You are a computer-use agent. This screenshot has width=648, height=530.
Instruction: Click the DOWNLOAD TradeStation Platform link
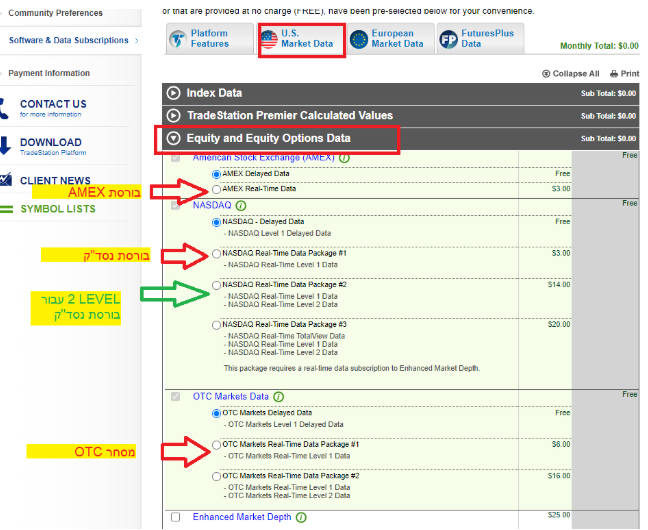click(x=51, y=146)
